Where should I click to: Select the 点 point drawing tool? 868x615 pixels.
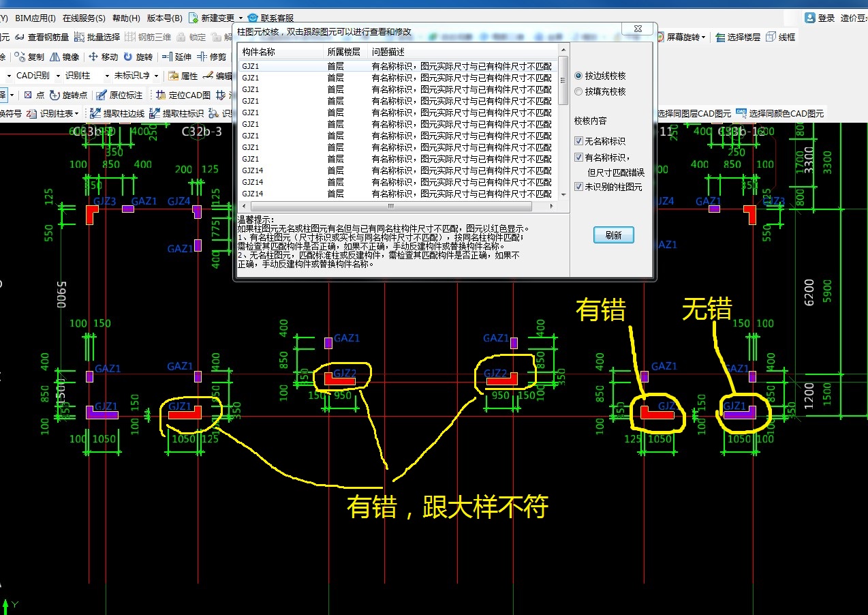pos(34,95)
